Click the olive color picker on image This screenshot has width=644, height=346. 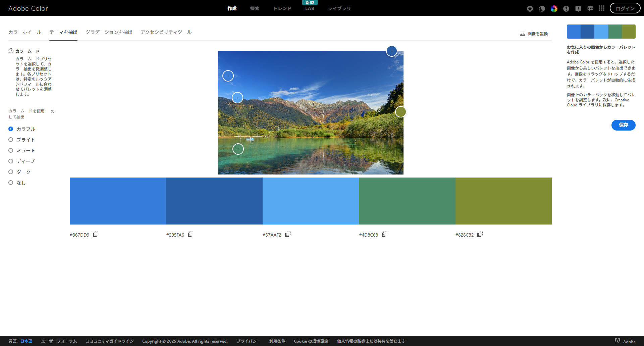(x=400, y=112)
